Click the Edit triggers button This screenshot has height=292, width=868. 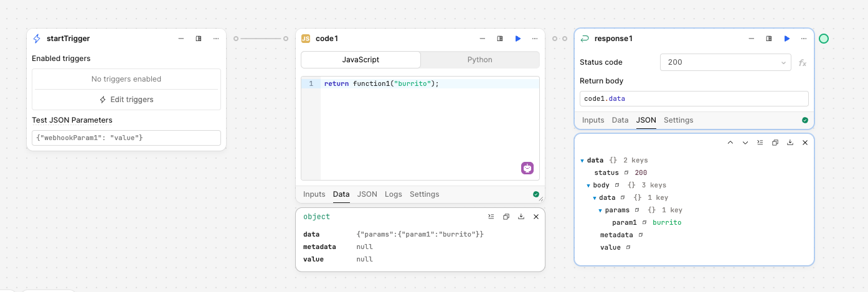[126, 100]
